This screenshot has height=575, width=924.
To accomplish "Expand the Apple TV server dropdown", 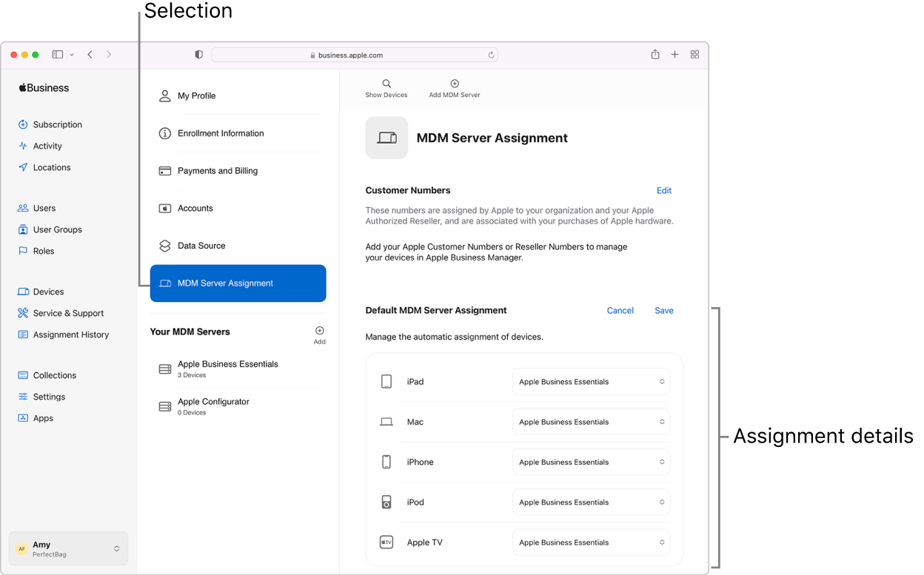I will tap(591, 542).
